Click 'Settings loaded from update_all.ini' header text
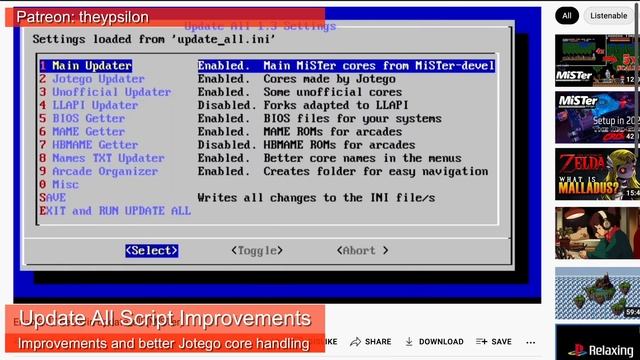The image size is (640, 360). [154, 39]
